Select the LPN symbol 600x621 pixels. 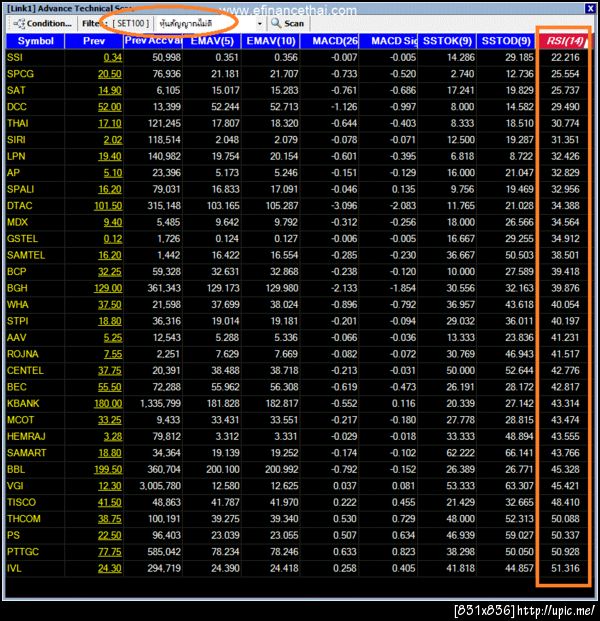coord(16,156)
